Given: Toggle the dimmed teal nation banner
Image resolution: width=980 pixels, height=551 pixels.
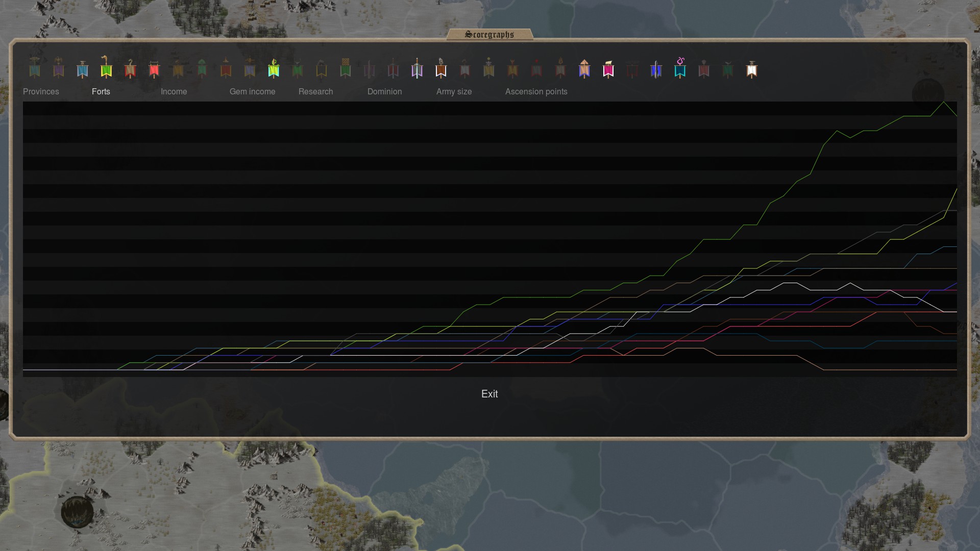Looking at the screenshot, I should 35,68.
